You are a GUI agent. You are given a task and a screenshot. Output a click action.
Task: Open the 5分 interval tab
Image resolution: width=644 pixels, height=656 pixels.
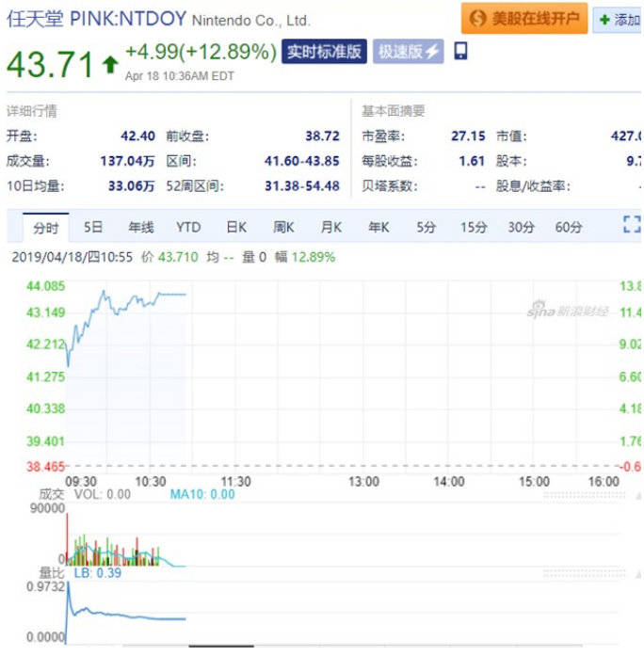(x=426, y=227)
